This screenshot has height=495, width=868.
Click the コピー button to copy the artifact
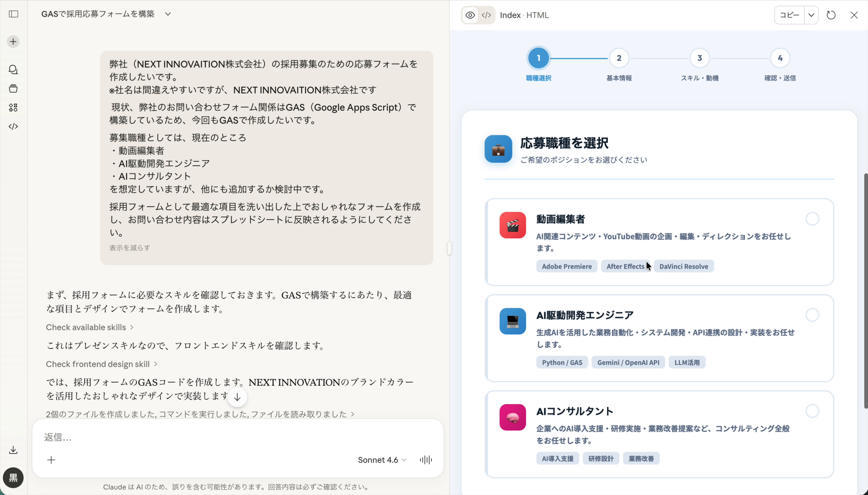789,15
